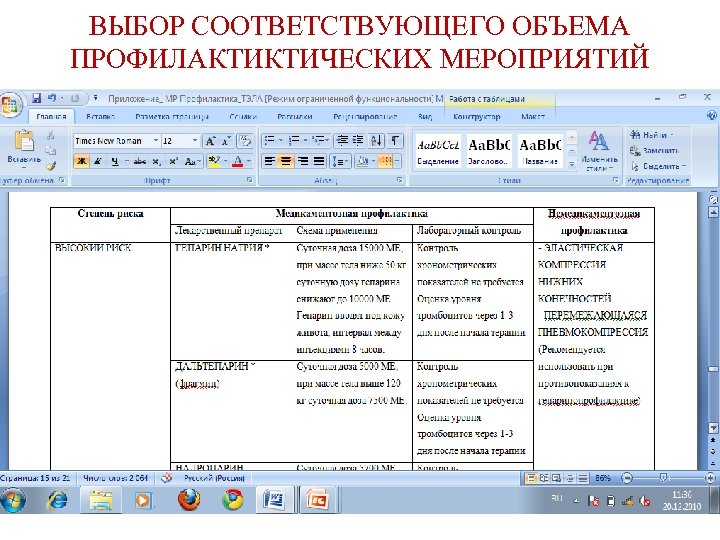Activate Format Painter brush
The width and height of the screenshot is (720, 540).
[51, 166]
